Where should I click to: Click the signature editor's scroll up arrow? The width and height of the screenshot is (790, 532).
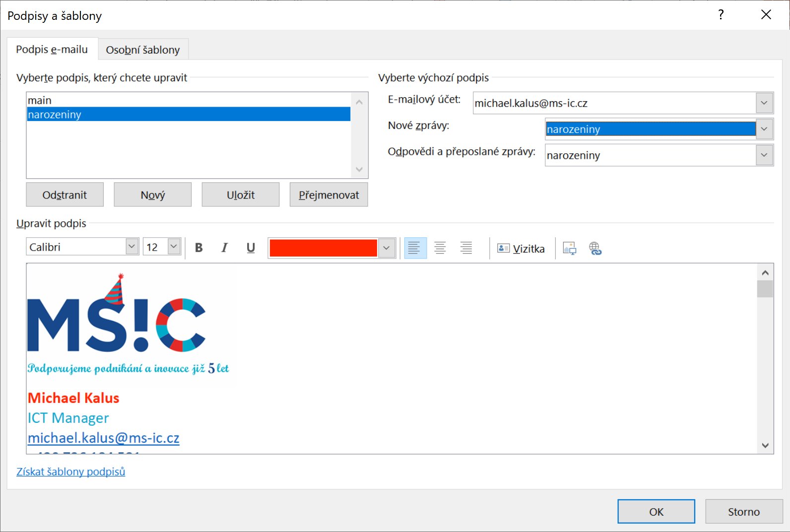pos(765,273)
